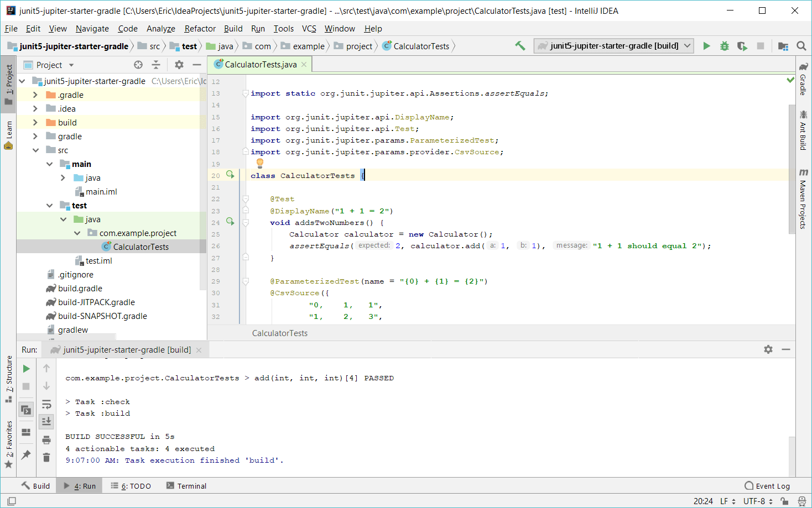Toggle scroll to end in Run console
Viewport: 812px width, 508px height.
click(x=46, y=422)
